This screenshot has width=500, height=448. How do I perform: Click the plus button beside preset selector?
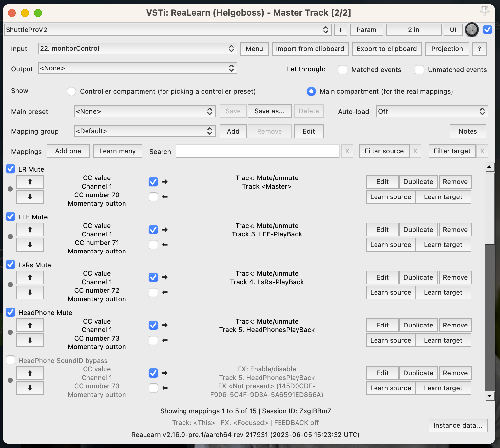click(340, 30)
